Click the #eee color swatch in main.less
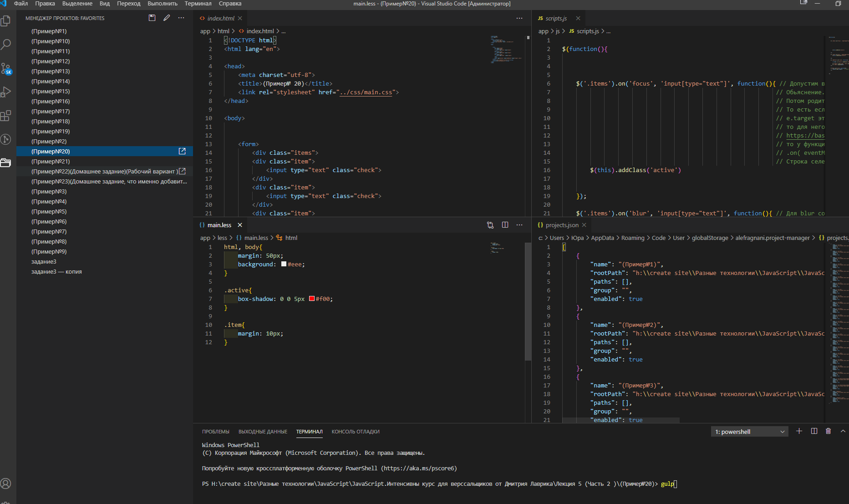 pyautogui.click(x=284, y=264)
